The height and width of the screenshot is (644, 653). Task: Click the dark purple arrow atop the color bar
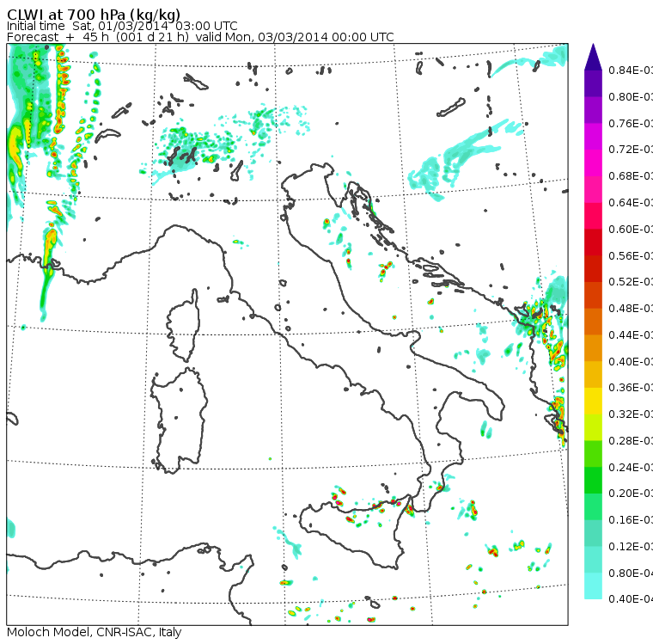coord(594,57)
